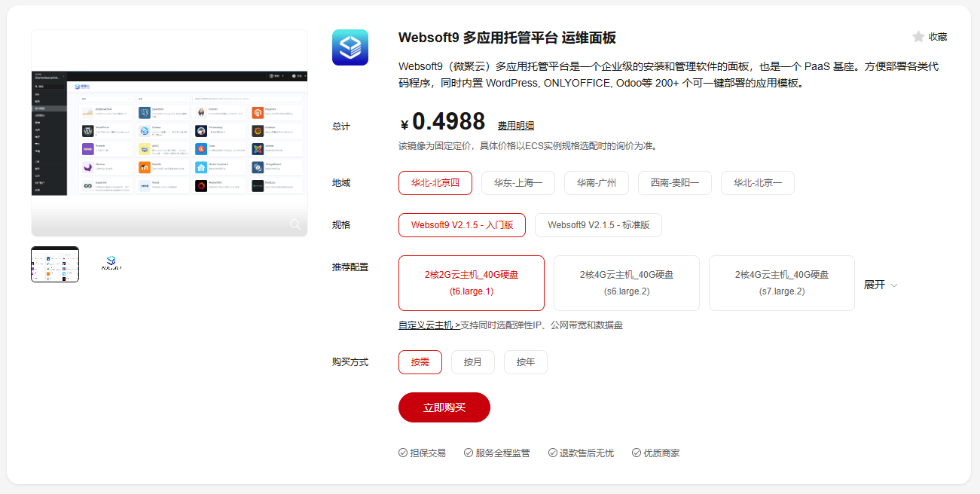
Task: Select the 华南-广州 region
Action: tap(596, 182)
